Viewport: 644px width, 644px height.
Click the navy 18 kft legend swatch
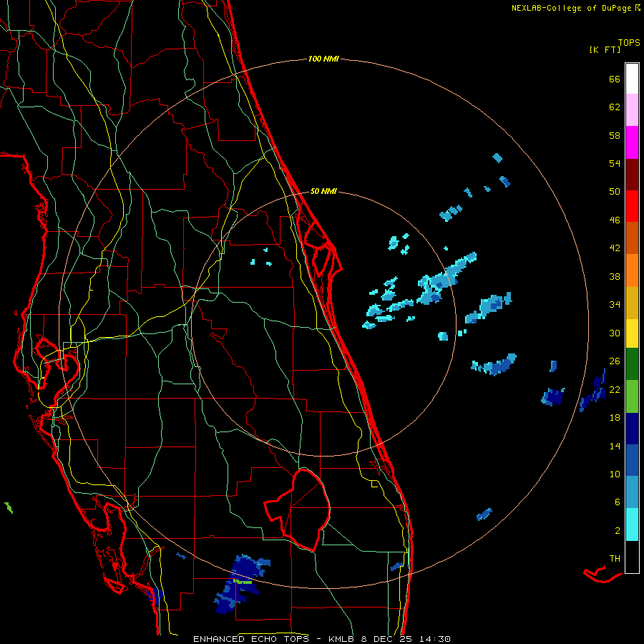(632, 429)
